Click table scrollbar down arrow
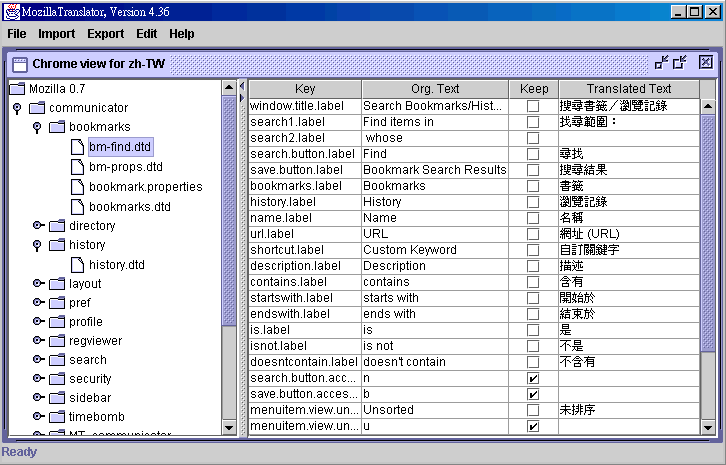The image size is (726, 465). pos(708,427)
